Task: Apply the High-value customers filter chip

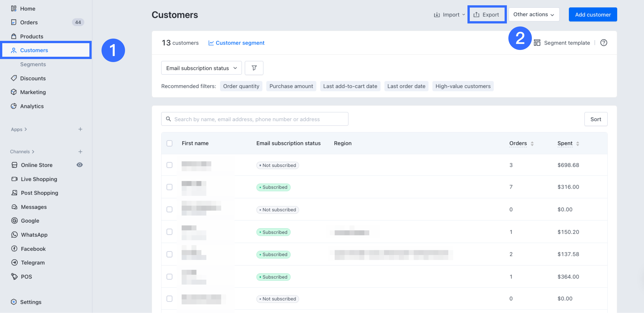Action: [463, 86]
